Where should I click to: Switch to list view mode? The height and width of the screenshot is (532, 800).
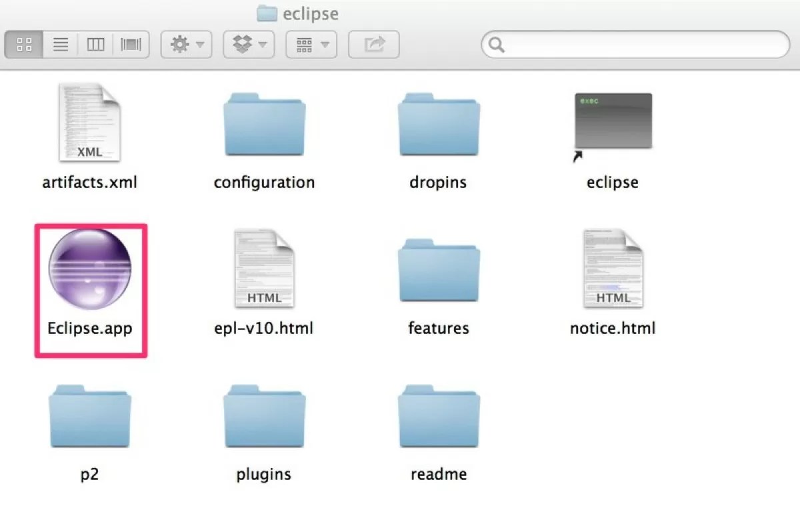pyautogui.click(x=61, y=45)
